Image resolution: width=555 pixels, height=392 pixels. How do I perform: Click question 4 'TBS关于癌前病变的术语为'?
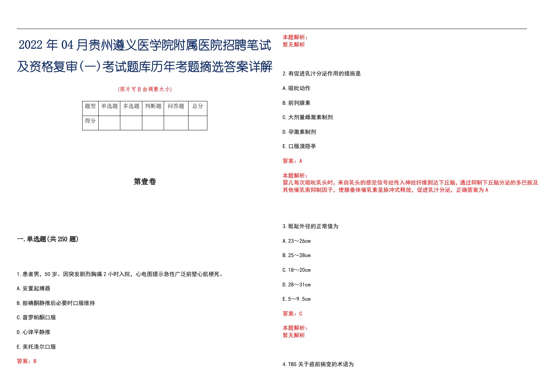pyautogui.click(x=318, y=364)
